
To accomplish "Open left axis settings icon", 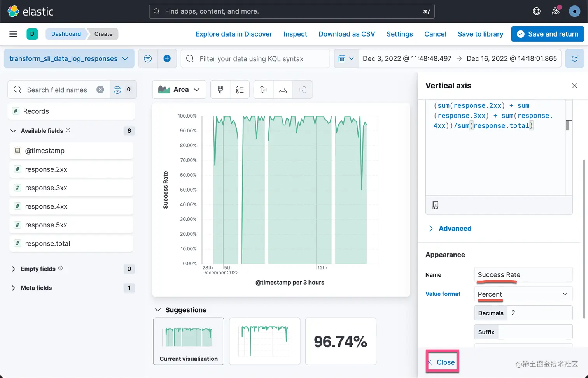I will pyautogui.click(x=264, y=90).
